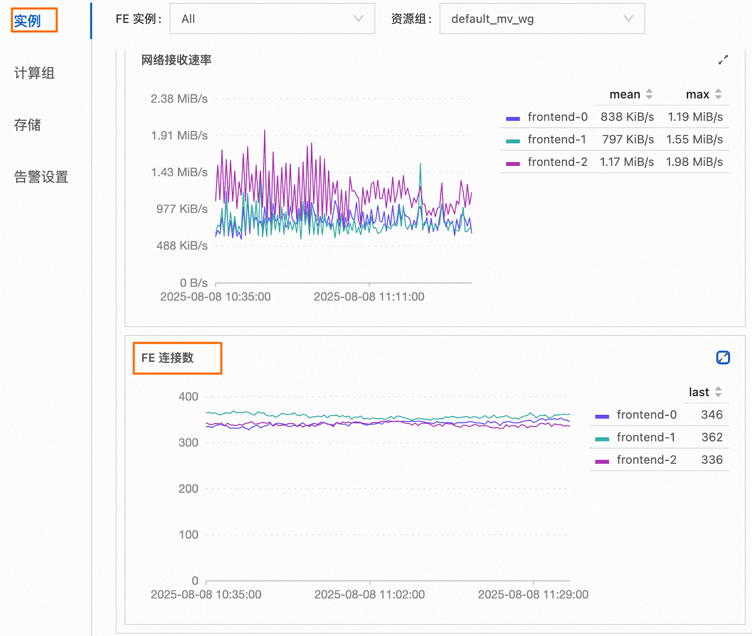Click the 838 KiB/s mean value for frontend-0
The height and width of the screenshot is (636, 752).
pyautogui.click(x=627, y=117)
